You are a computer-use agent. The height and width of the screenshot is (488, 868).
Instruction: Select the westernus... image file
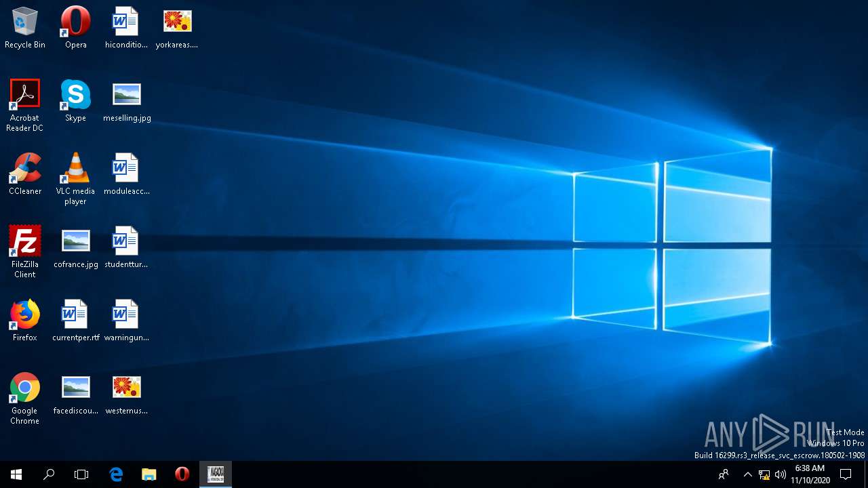coord(126,394)
